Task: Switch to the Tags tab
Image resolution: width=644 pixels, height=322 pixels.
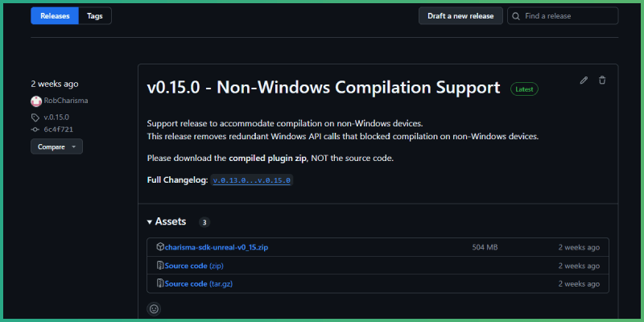Action: (x=95, y=16)
